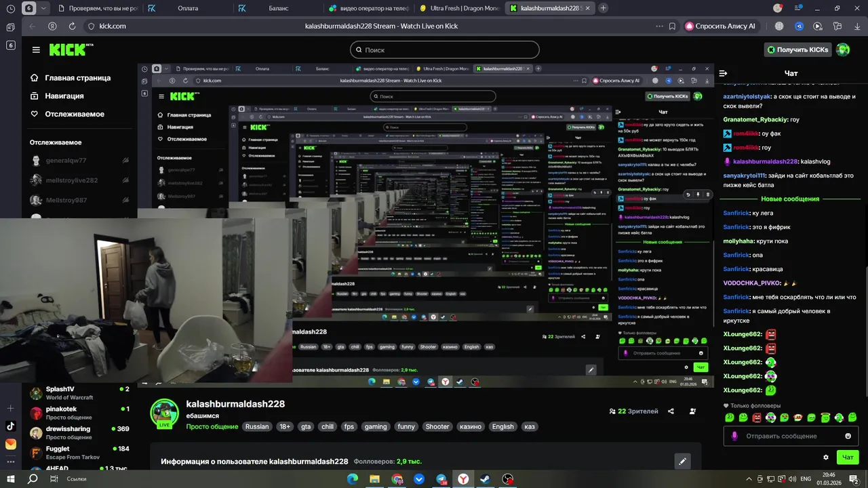The image size is (868, 488).
Task: Pick the red angry emote in quick bar
Action: 757,418
